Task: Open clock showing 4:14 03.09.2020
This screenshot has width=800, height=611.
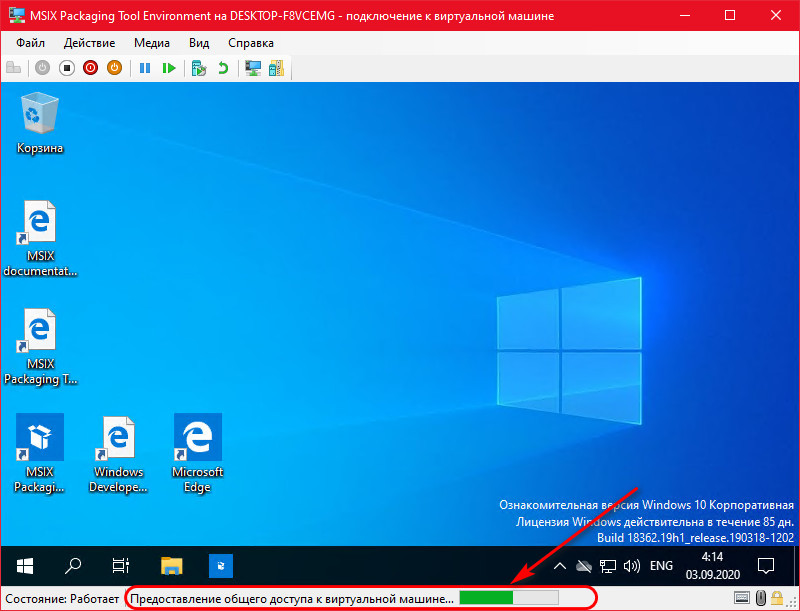Action: pos(712,566)
